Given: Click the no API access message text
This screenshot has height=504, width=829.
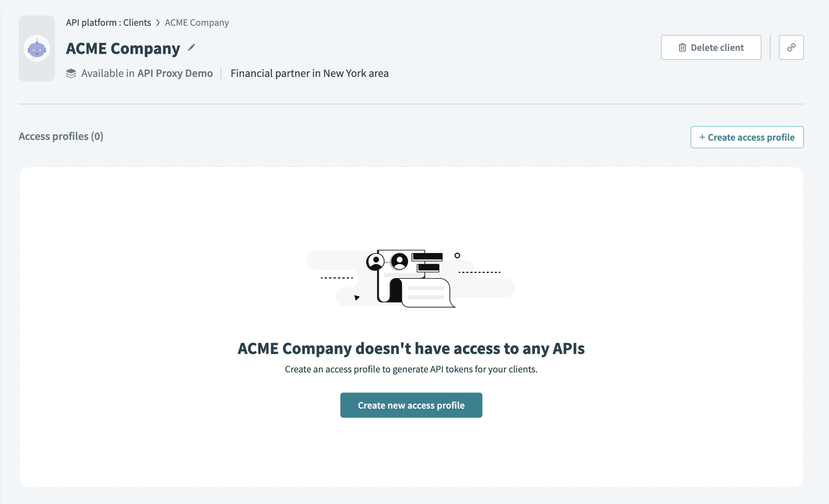Looking at the screenshot, I should (411, 348).
